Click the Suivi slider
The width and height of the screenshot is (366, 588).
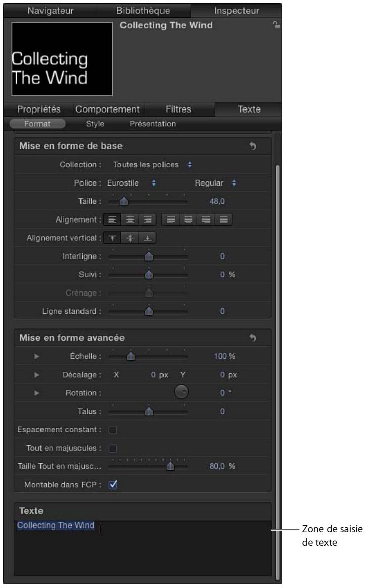148,275
